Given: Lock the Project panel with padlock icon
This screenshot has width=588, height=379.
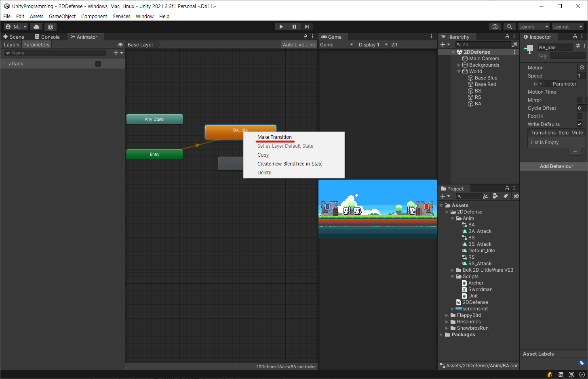Looking at the screenshot, I should 507,188.
